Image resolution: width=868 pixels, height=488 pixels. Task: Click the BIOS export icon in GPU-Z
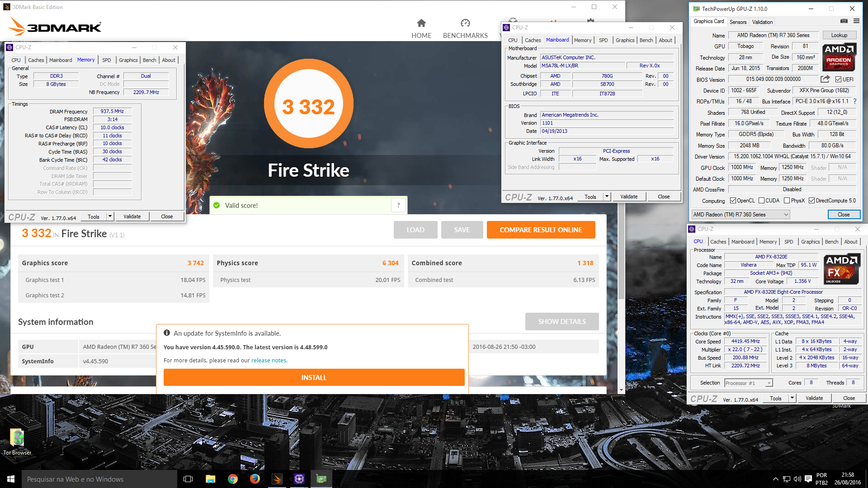(825, 79)
